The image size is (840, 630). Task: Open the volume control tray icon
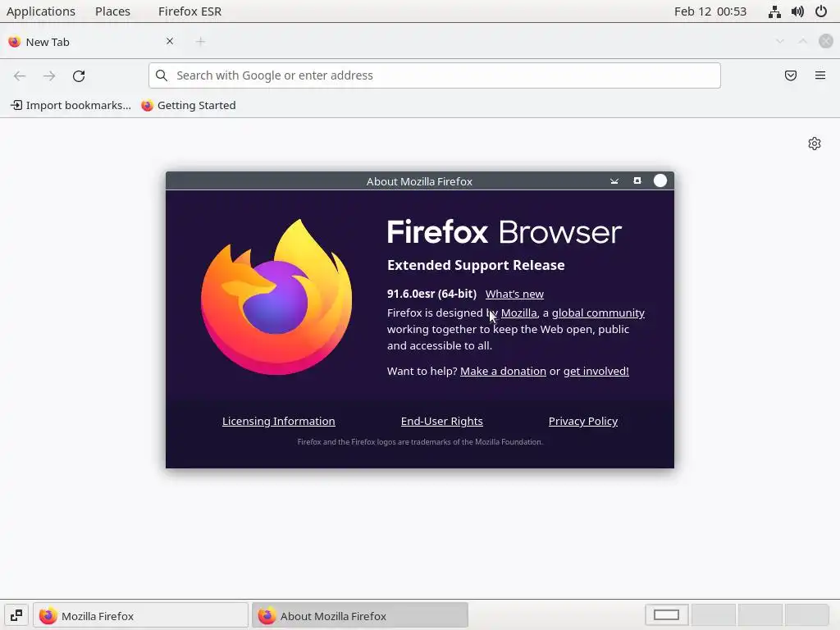coord(797,11)
